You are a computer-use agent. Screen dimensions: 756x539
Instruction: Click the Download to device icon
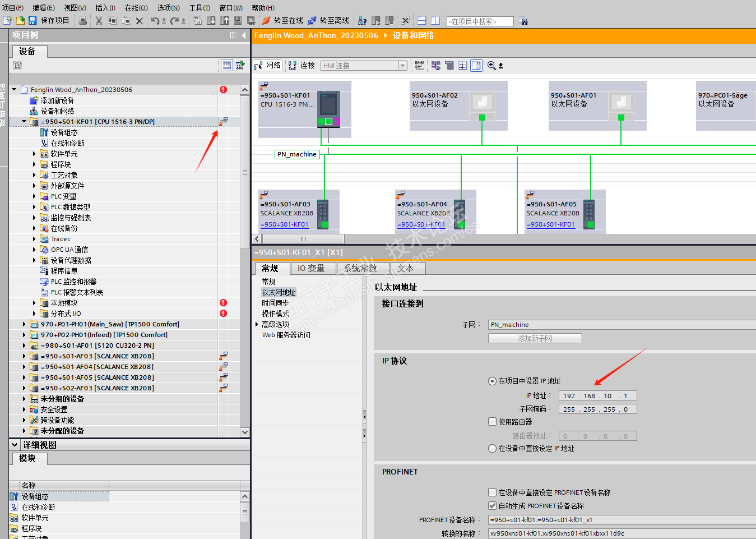tap(211, 21)
